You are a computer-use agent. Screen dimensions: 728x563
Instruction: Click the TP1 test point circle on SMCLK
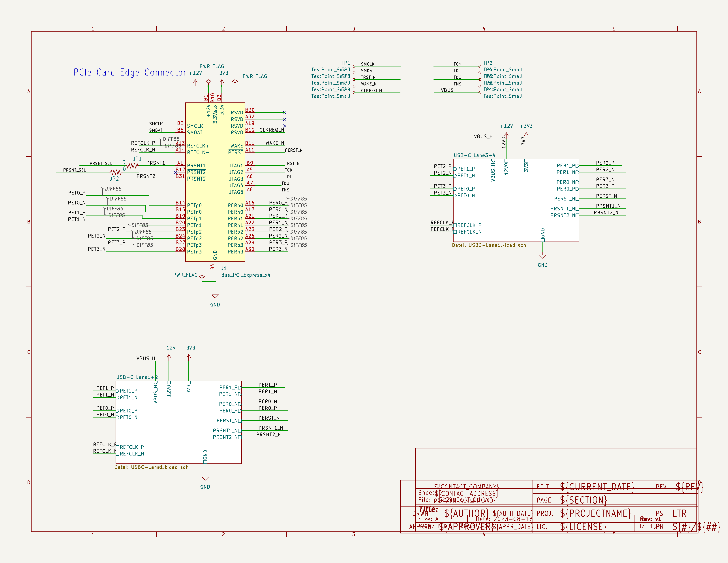(x=354, y=66)
